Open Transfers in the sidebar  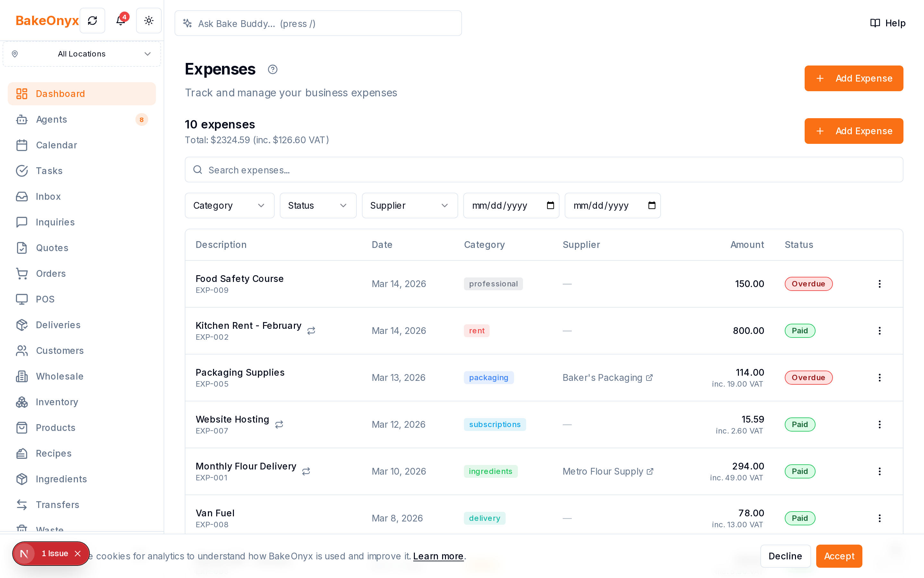[82, 504]
